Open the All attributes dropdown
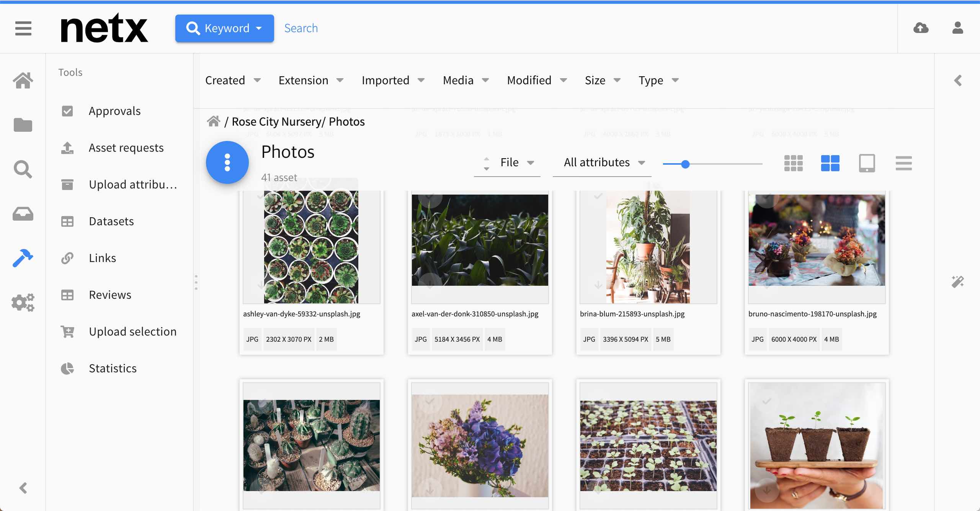This screenshot has height=511, width=980. click(604, 162)
